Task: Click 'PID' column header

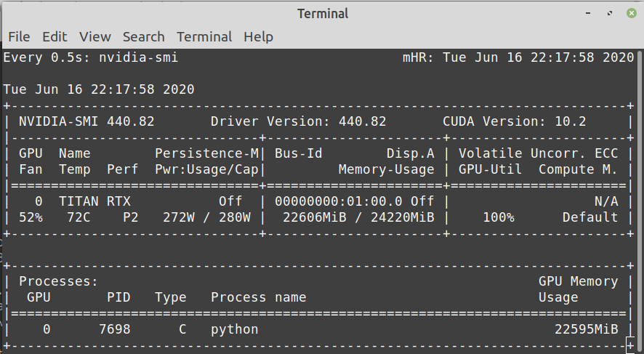Action: (118, 298)
